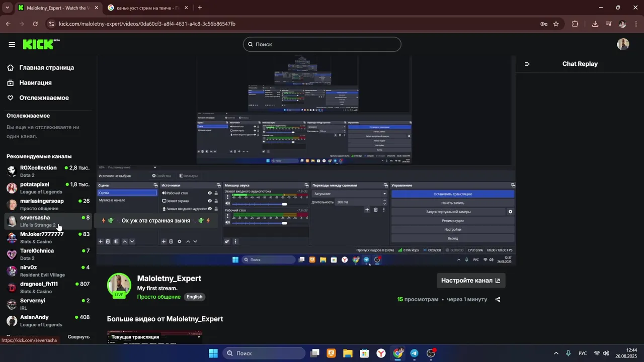Screen dimensions: 644x362
Task: Mute Захват входного аудиопотока in mixer
Action: point(227,204)
